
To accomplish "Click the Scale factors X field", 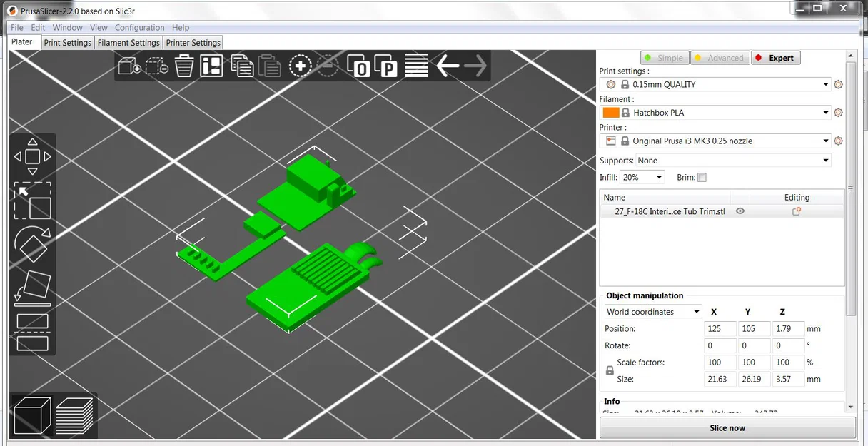I will pyautogui.click(x=720, y=363).
